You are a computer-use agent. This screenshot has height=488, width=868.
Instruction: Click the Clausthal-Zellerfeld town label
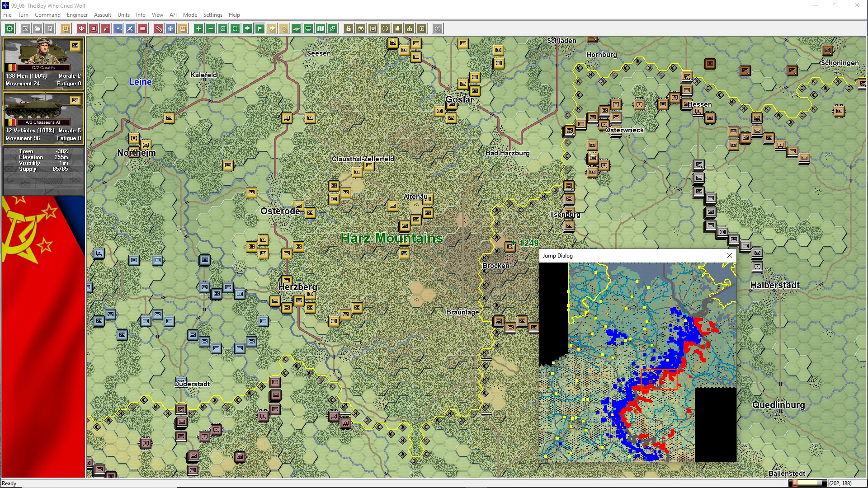tap(363, 159)
